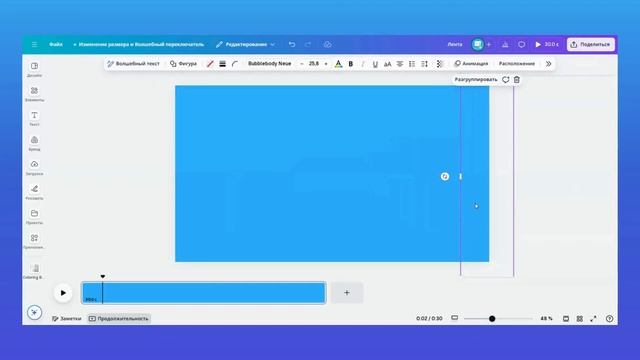Open the Приложения panel

click(34, 242)
